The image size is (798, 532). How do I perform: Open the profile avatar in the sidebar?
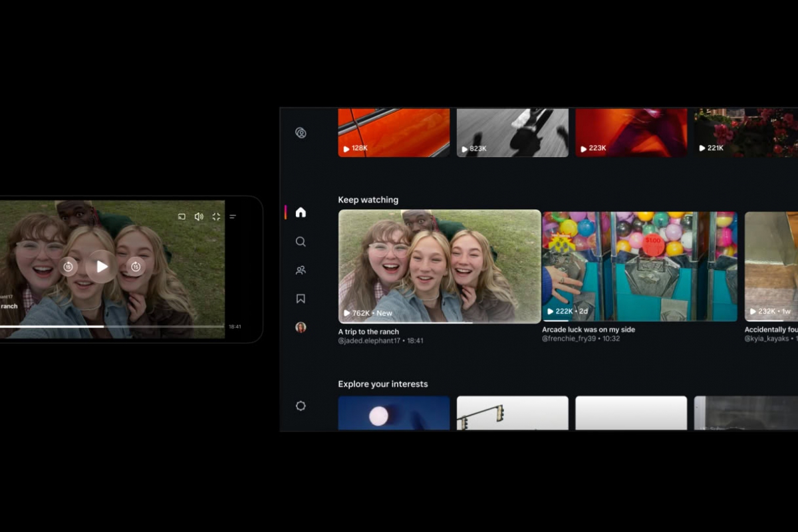(x=301, y=327)
